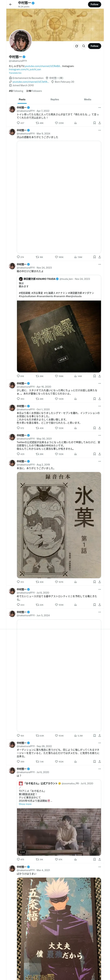The image size is (110, 980).
Task: Open three-dot menu on the Jun 5, 2024 post
Action: pos(99,612)
